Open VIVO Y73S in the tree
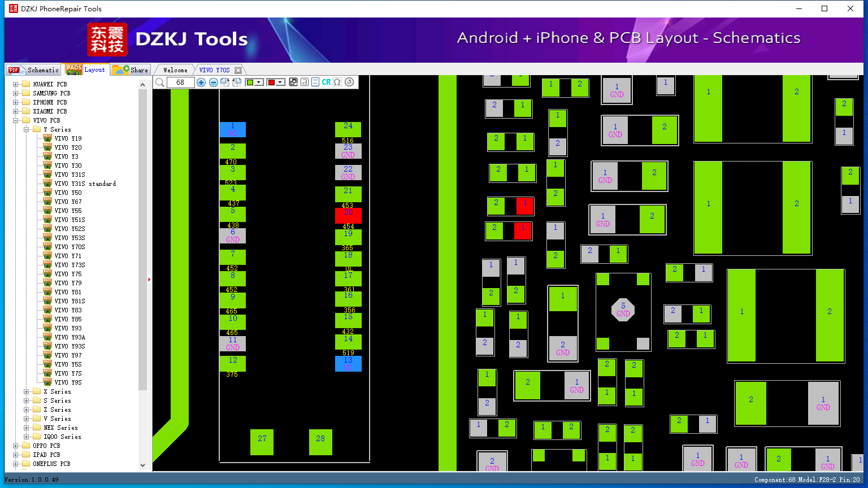This screenshot has height=488, width=868. [x=70, y=265]
